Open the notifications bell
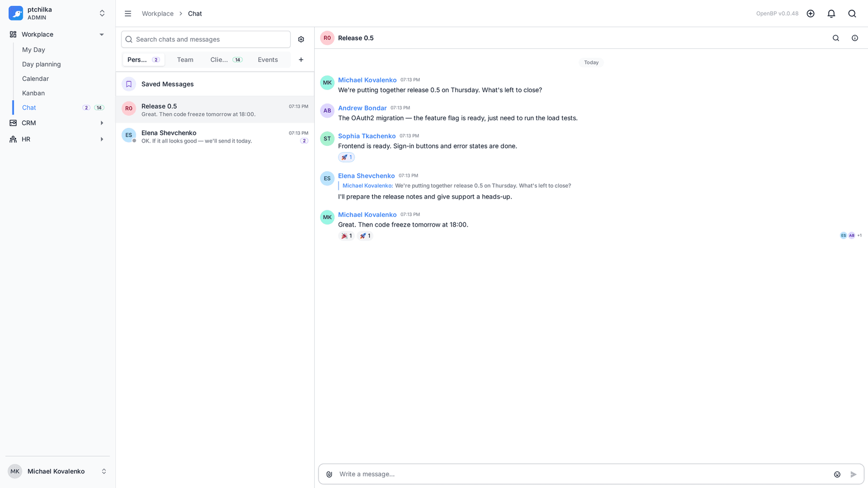 pyautogui.click(x=831, y=14)
